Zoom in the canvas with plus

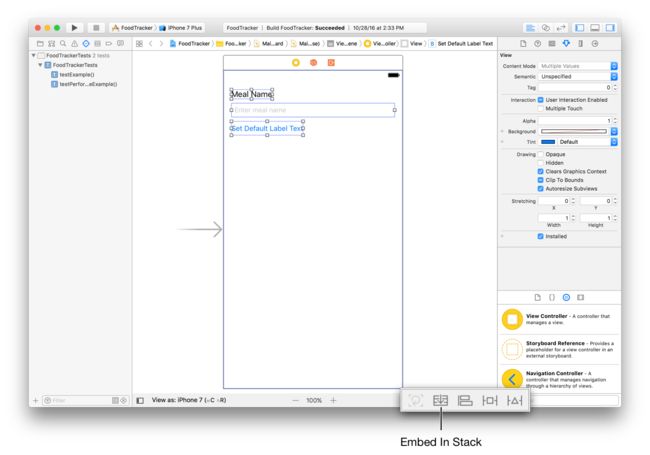point(333,400)
